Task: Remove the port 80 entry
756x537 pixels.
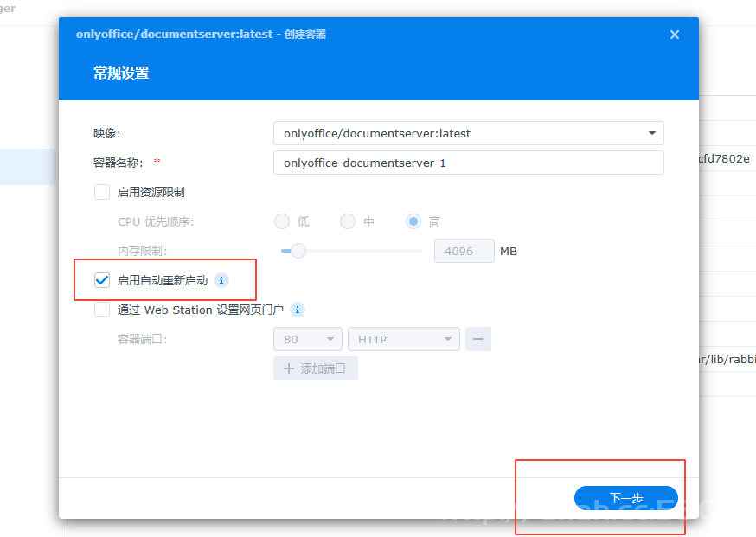Action: (x=478, y=339)
